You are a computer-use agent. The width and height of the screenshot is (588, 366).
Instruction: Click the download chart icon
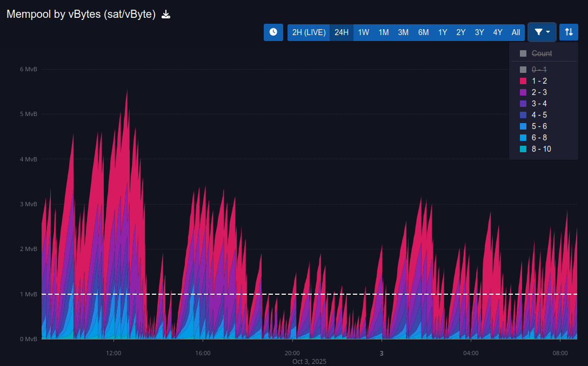click(166, 15)
